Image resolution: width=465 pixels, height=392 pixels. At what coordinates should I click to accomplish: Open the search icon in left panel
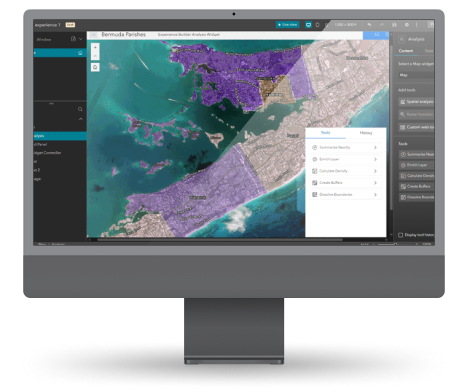point(80,109)
